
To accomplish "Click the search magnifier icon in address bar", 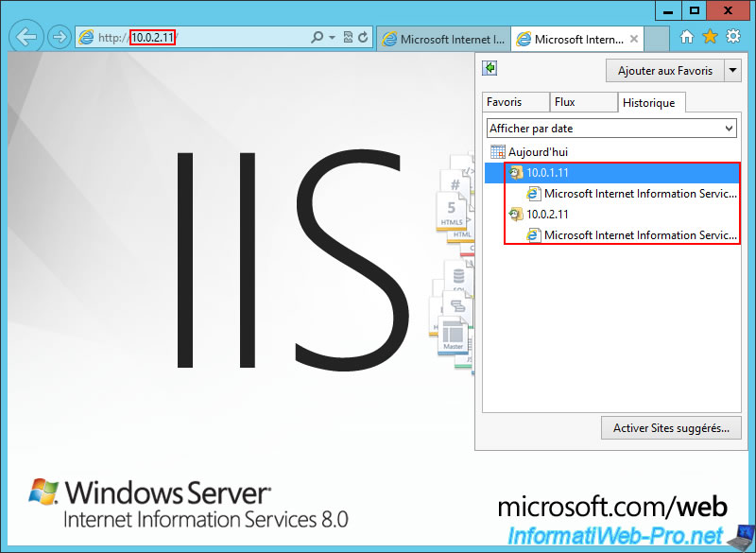I will coord(318,38).
